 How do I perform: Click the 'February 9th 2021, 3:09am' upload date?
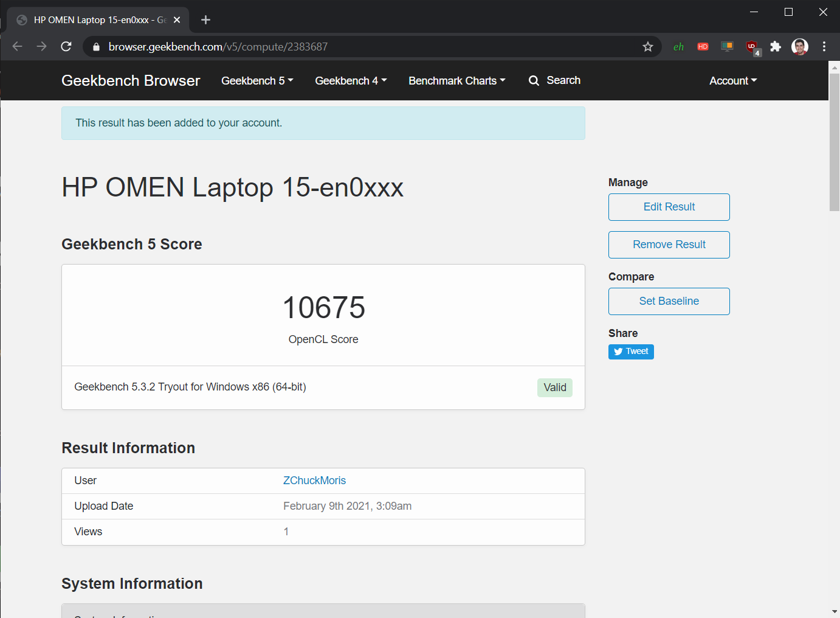348,506
